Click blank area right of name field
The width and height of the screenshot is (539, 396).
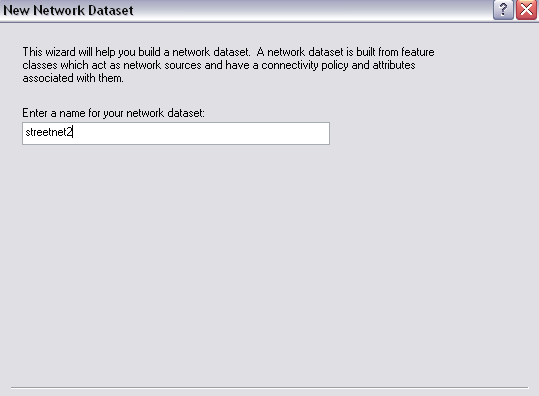click(430, 133)
